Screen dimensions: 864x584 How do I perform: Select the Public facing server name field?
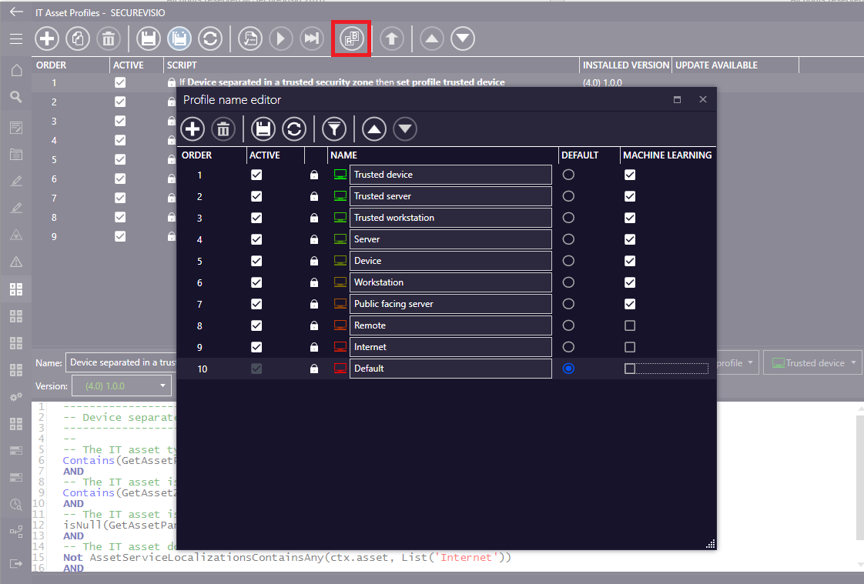point(450,304)
